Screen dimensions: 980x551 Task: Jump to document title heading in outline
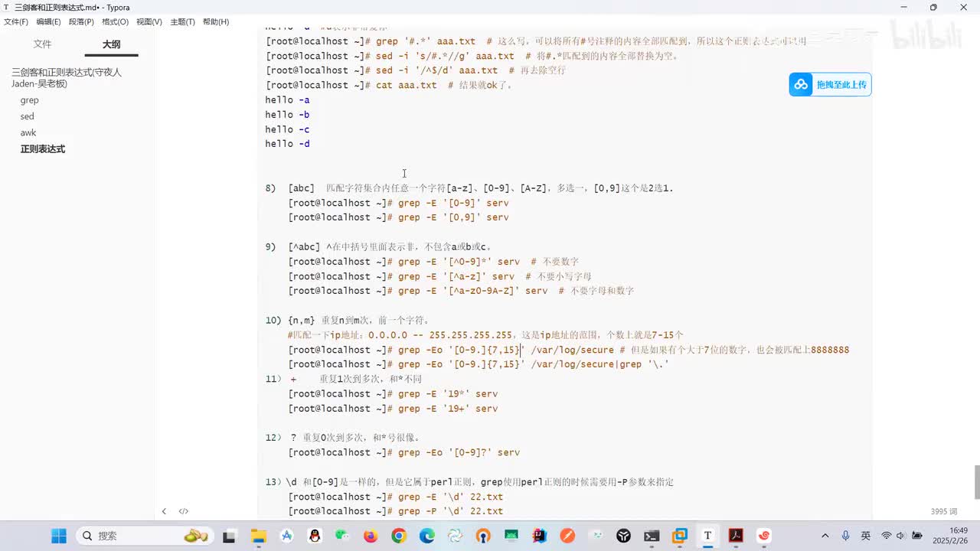(67, 77)
